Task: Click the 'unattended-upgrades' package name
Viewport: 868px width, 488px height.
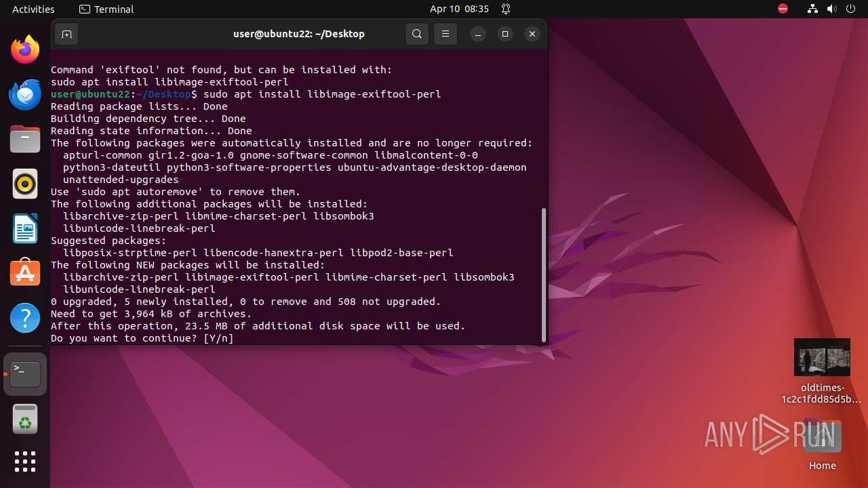Action: click(x=121, y=180)
